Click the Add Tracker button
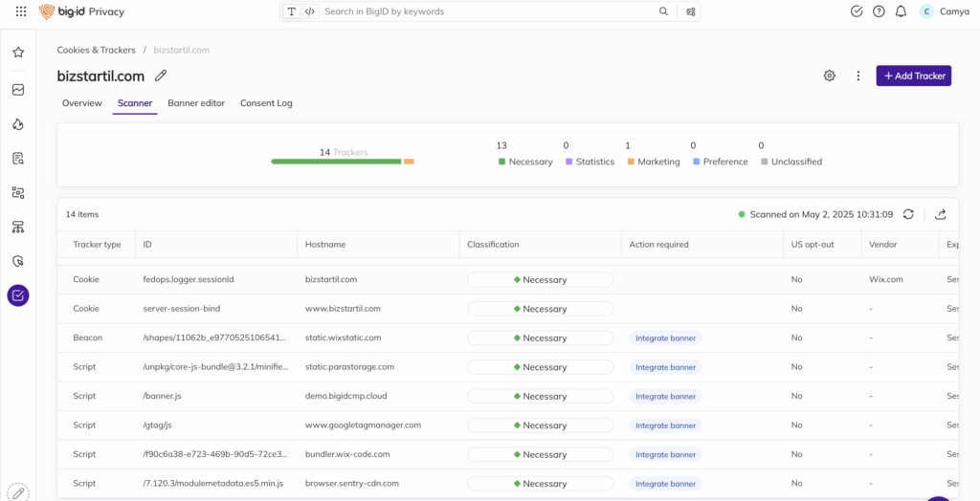Image resolution: width=980 pixels, height=501 pixels. [913, 76]
